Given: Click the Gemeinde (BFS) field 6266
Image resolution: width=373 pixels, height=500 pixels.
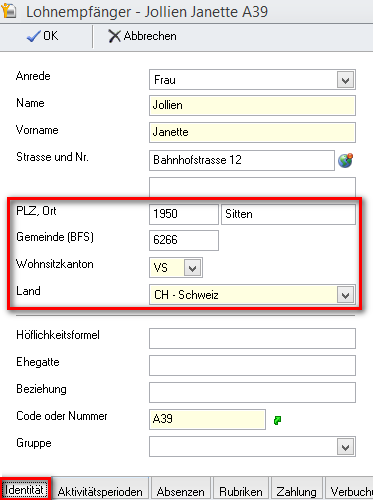Looking at the screenshot, I should [184, 240].
